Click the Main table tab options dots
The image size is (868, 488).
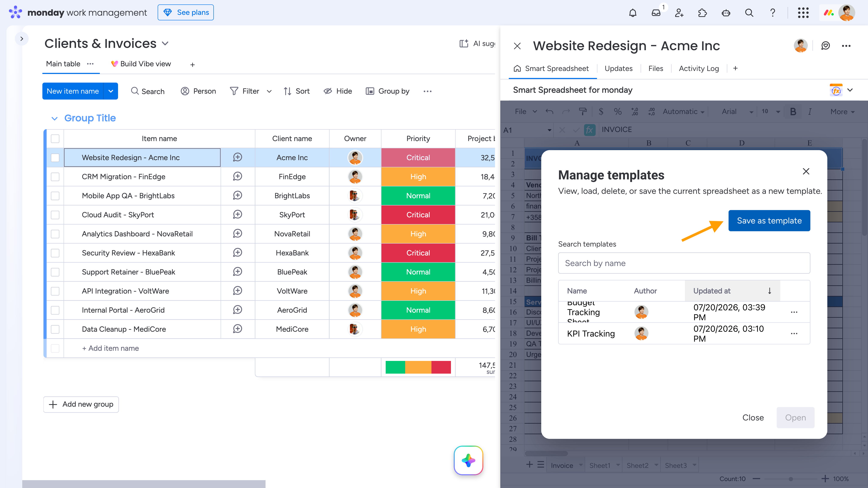click(90, 64)
